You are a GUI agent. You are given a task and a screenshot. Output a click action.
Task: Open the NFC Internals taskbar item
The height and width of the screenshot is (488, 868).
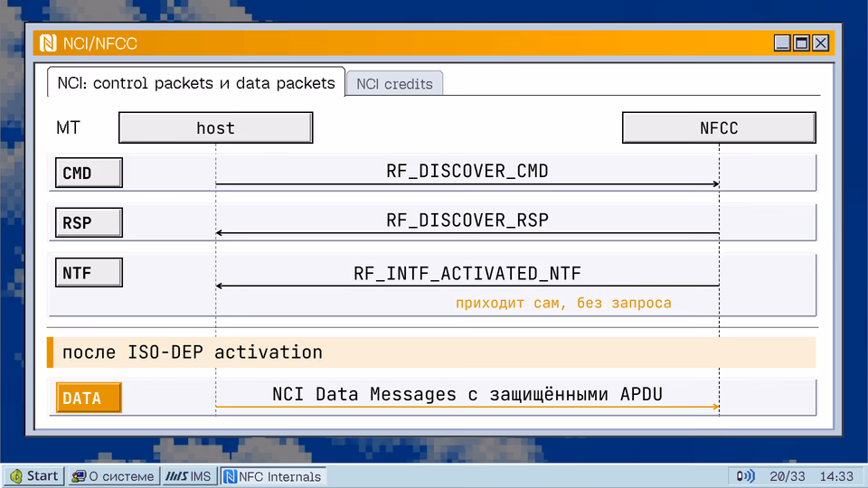pos(273,476)
